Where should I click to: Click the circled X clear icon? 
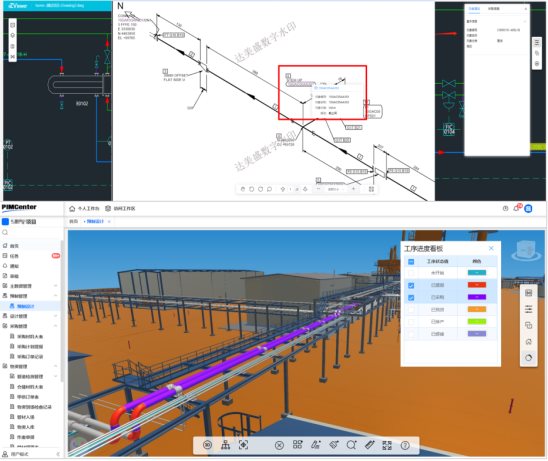pos(279,445)
